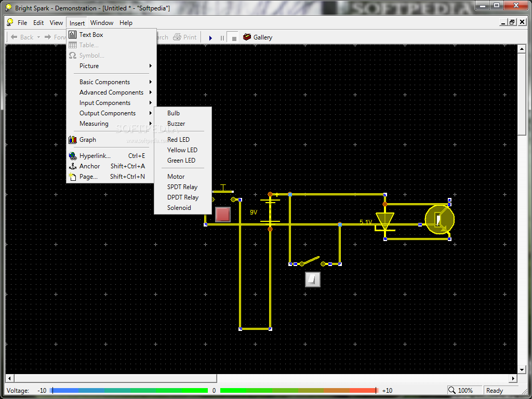Click the vertical scrollbar up arrow

click(522, 49)
